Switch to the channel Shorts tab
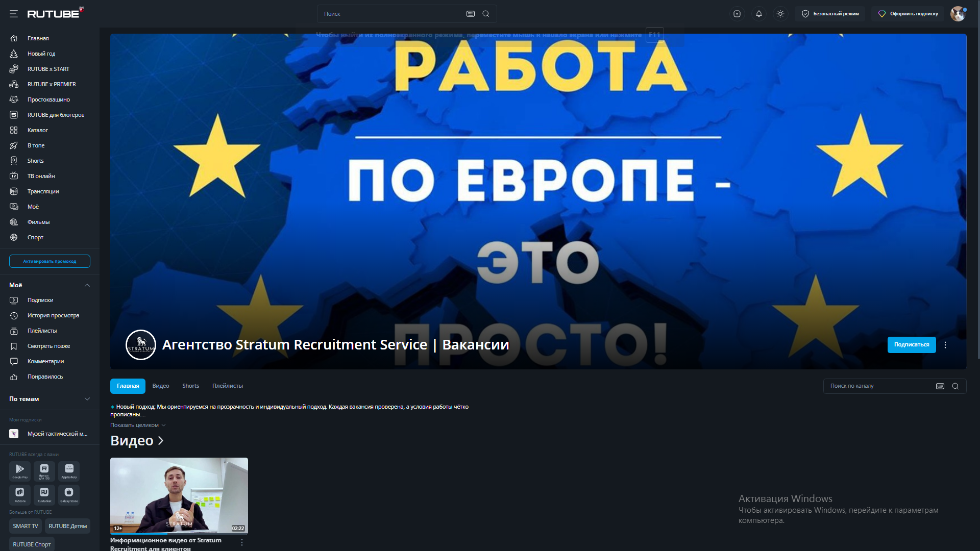The image size is (980, 551). [191, 386]
